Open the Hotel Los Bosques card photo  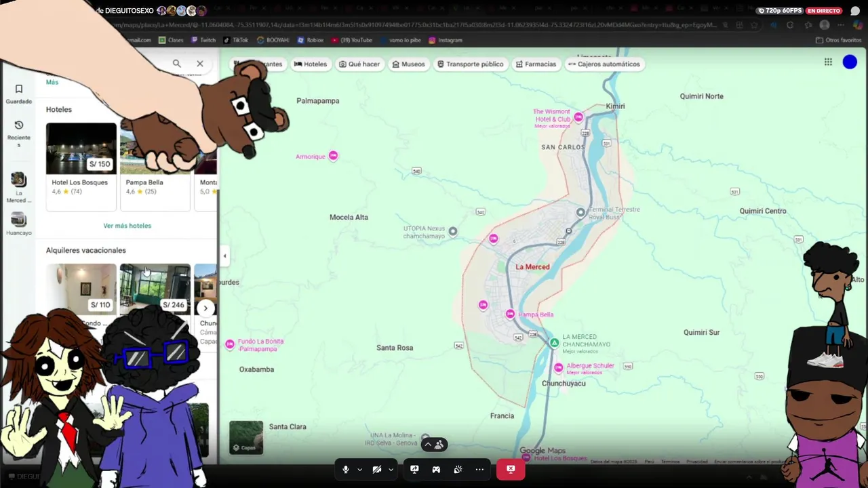pyautogui.click(x=81, y=148)
